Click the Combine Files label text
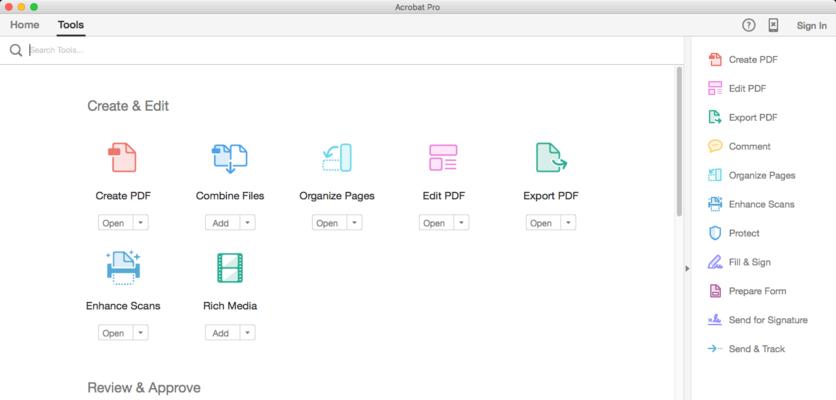 pos(230,196)
